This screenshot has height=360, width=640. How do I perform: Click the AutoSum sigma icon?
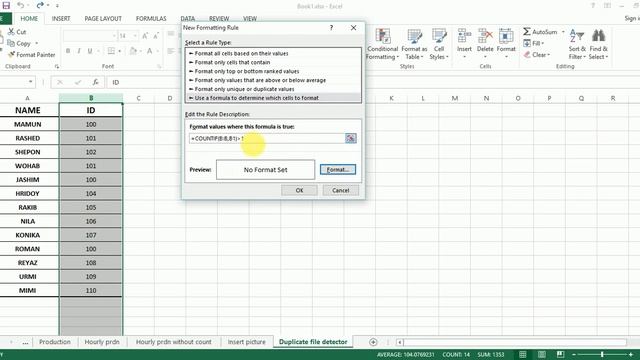click(x=527, y=31)
